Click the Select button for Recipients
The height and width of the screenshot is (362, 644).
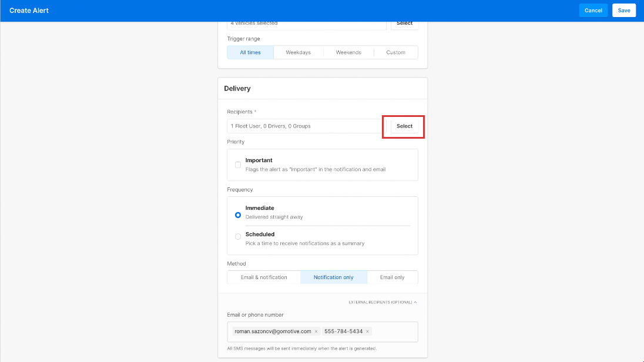click(x=404, y=126)
